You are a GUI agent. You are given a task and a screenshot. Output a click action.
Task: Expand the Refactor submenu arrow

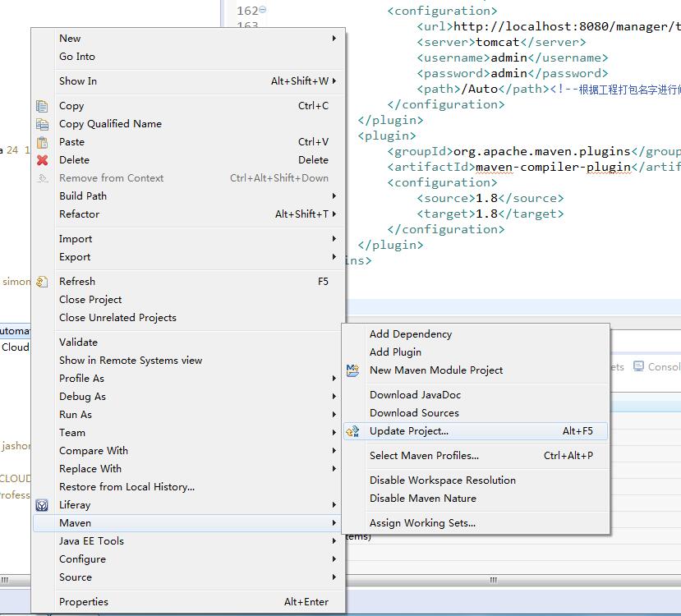coord(334,214)
